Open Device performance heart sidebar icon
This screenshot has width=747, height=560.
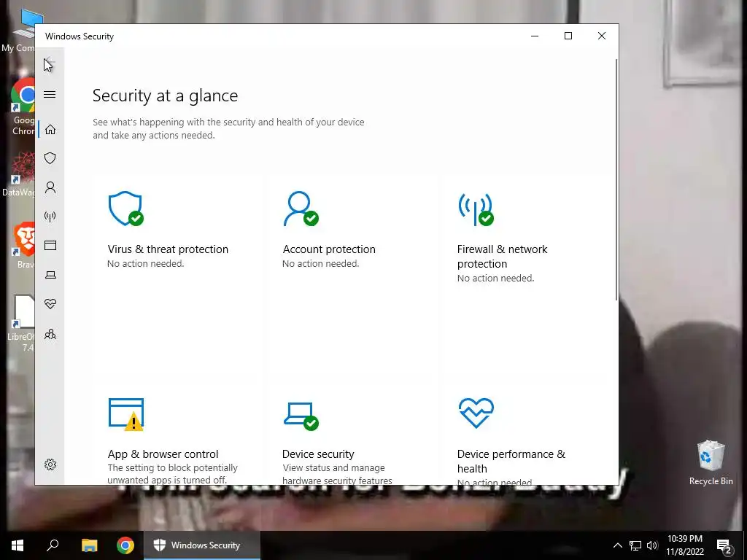click(50, 304)
